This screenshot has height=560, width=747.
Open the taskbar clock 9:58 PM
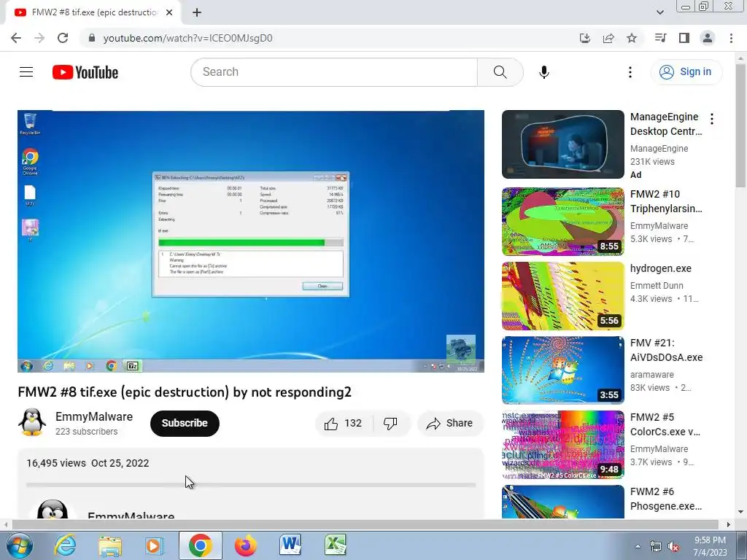point(711,546)
